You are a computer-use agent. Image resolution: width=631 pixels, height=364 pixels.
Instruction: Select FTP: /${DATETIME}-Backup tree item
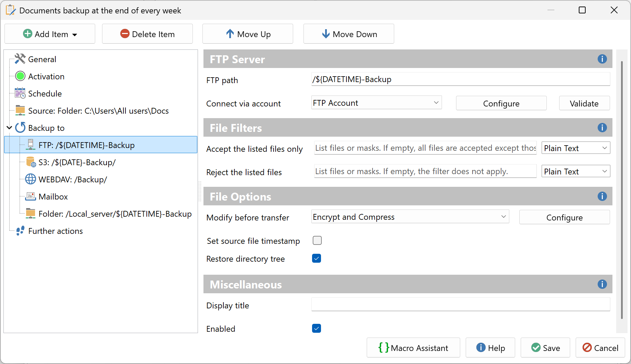coord(101,145)
